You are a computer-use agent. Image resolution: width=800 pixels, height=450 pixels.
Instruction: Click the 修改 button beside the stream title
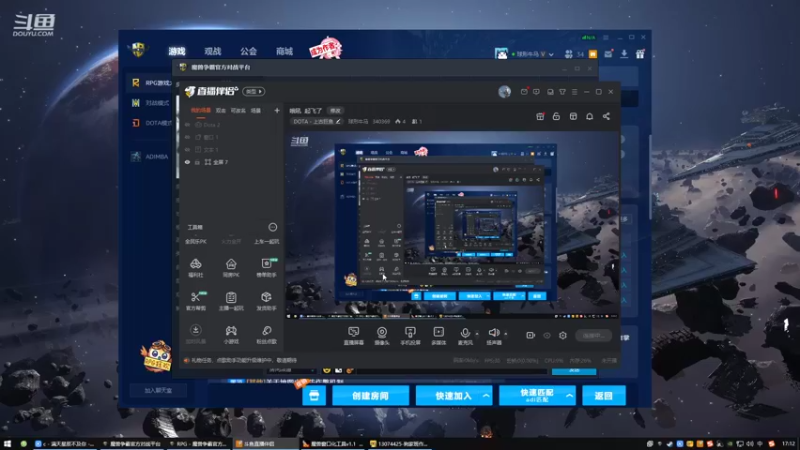click(x=335, y=110)
